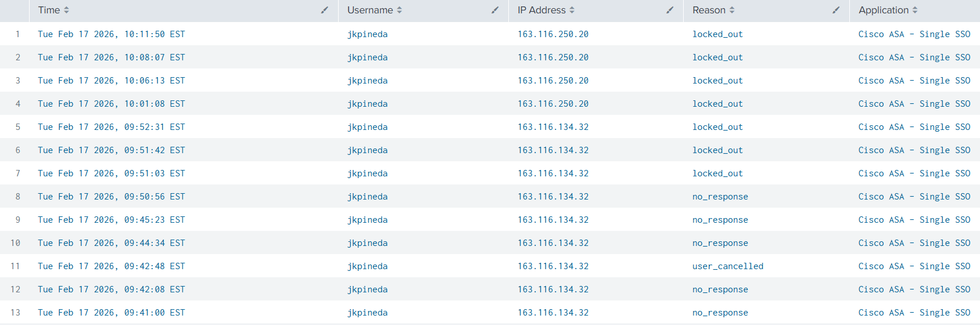Click the 10:11:50 EST timestamp
The width and height of the screenshot is (980, 326).
point(111,34)
